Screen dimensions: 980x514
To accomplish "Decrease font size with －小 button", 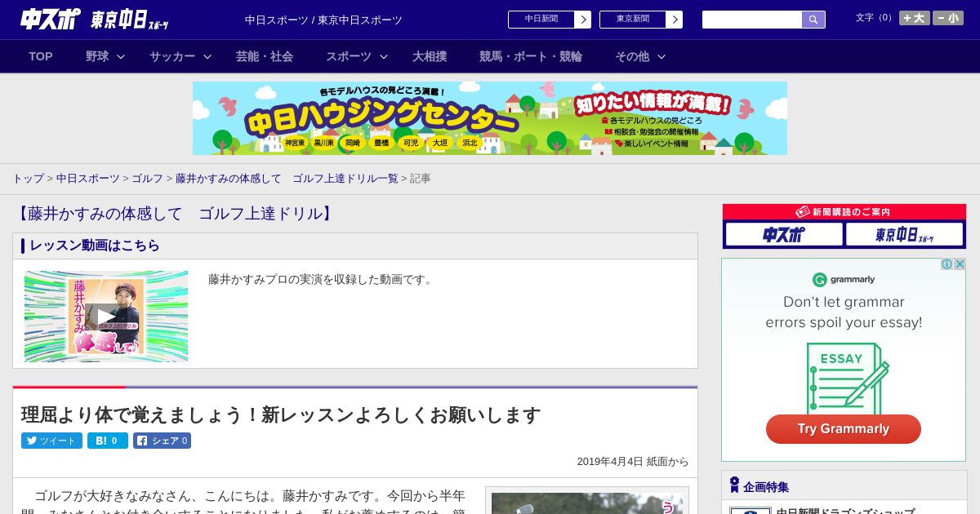I will click(948, 18).
